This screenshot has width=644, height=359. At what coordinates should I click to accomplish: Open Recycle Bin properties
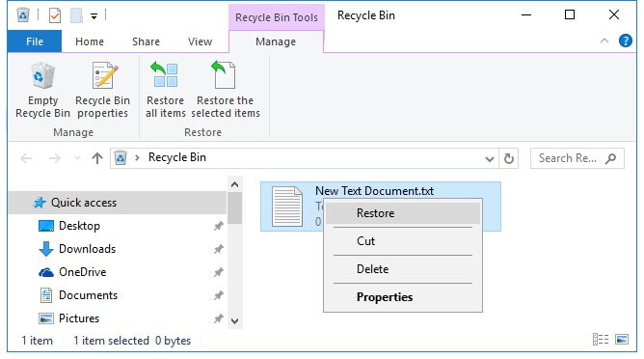(103, 91)
